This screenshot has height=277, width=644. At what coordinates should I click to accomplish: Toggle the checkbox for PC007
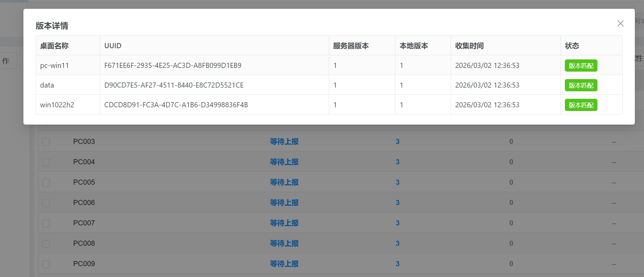point(46,223)
